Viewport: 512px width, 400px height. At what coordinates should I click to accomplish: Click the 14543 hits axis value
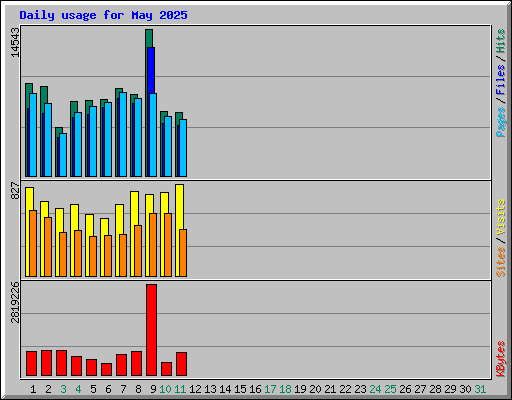[15, 42]
